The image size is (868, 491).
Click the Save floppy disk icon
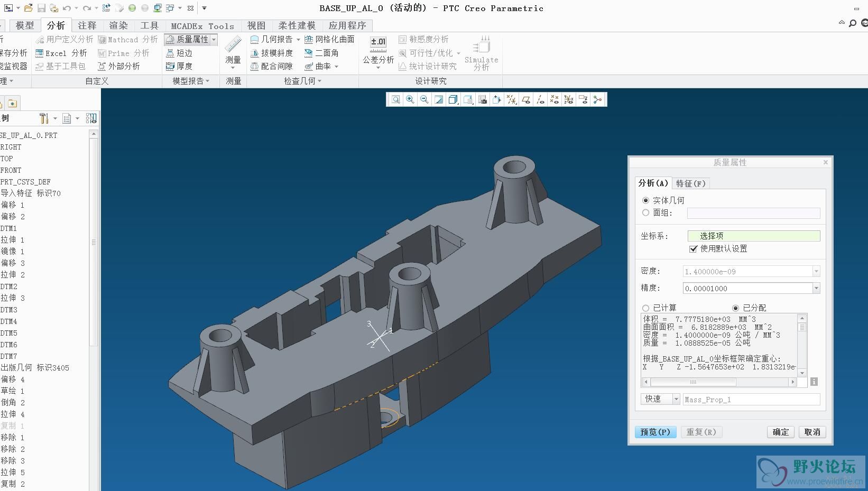coord(41,8)
